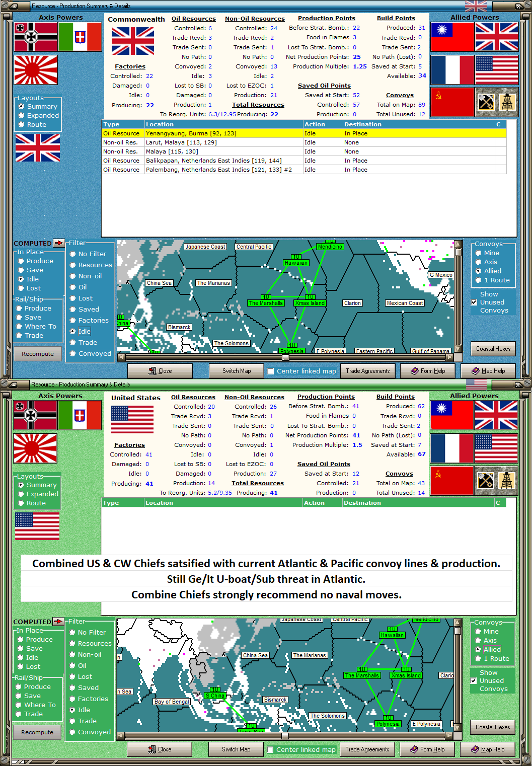Toggle Show Unused Convoys checkbox in top window
The height and width of the screenshot is (766, 532).
click(474, 302)
